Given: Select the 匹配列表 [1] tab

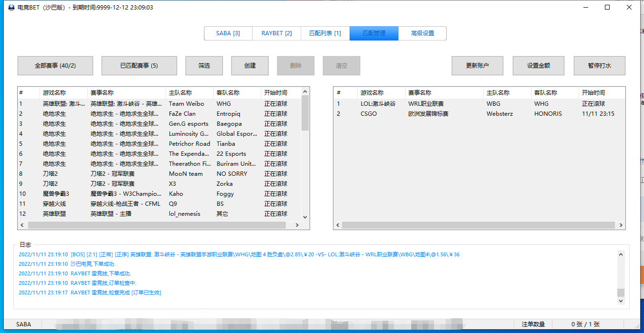Looking at the screenshot, I should click(x=325, y=33).
